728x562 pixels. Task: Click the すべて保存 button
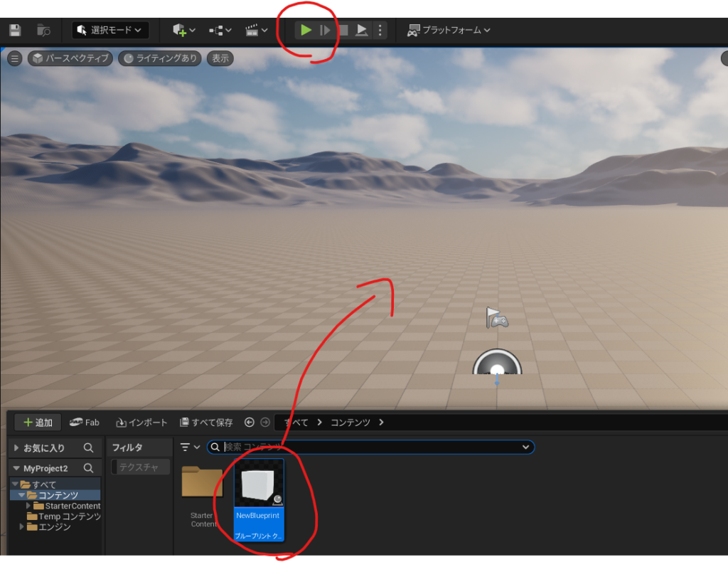pos(206,423)
